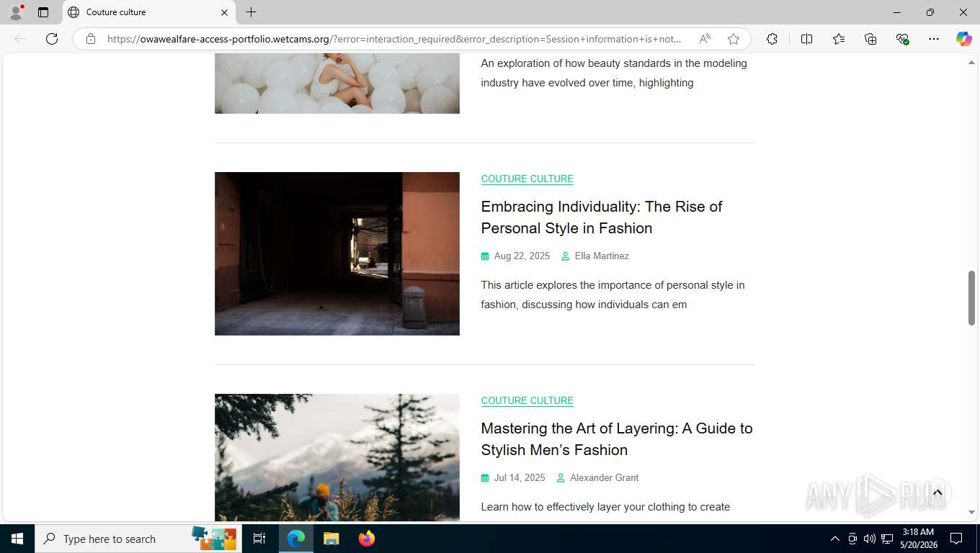Open the tab actions menu icon
Image resolution: width=980 pixels, height=553 pixels.
[43, 12]
